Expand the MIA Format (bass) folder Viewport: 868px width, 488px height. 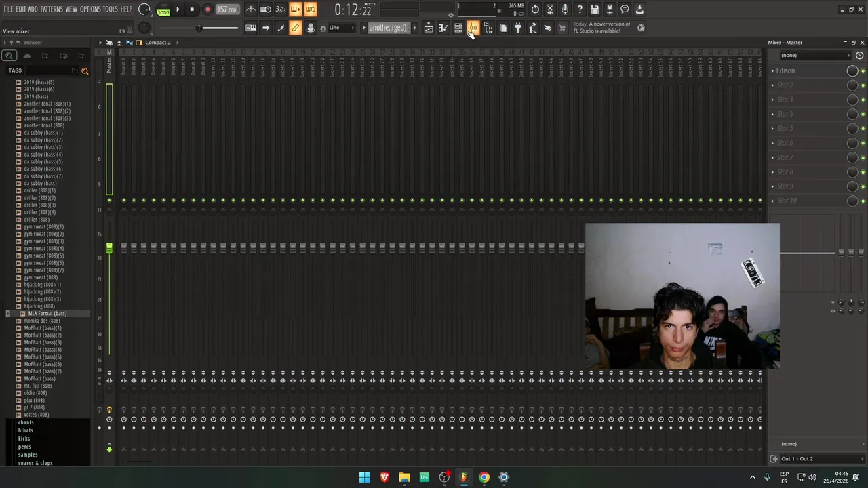(x=47, y=314)
